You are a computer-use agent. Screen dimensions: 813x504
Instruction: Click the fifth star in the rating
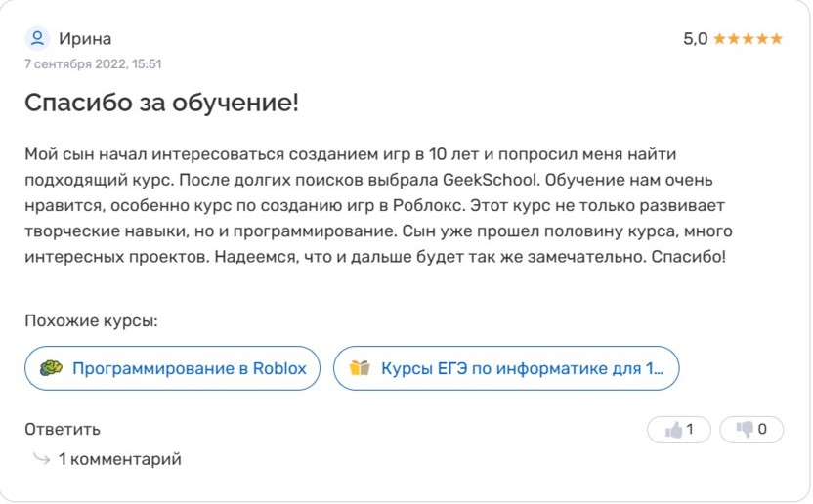[x=777, y=39]
